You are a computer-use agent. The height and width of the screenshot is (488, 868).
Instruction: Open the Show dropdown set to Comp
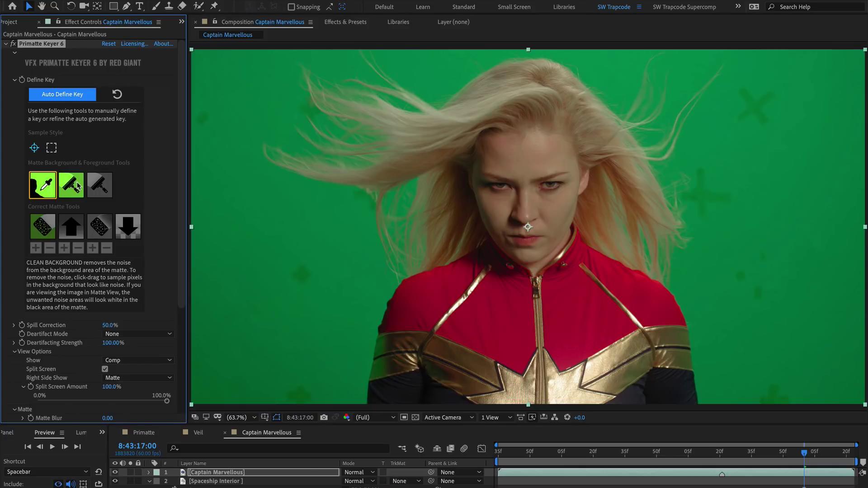(x=138, y=360)
